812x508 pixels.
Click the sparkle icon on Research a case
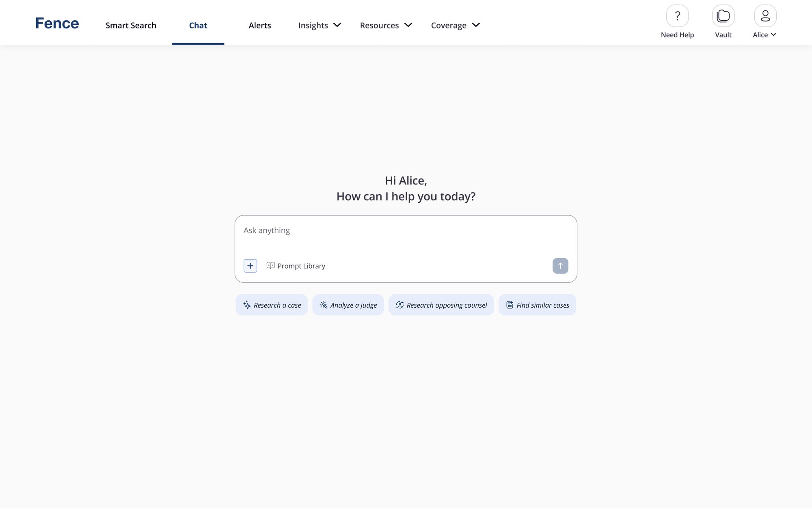tap(247, 305)
